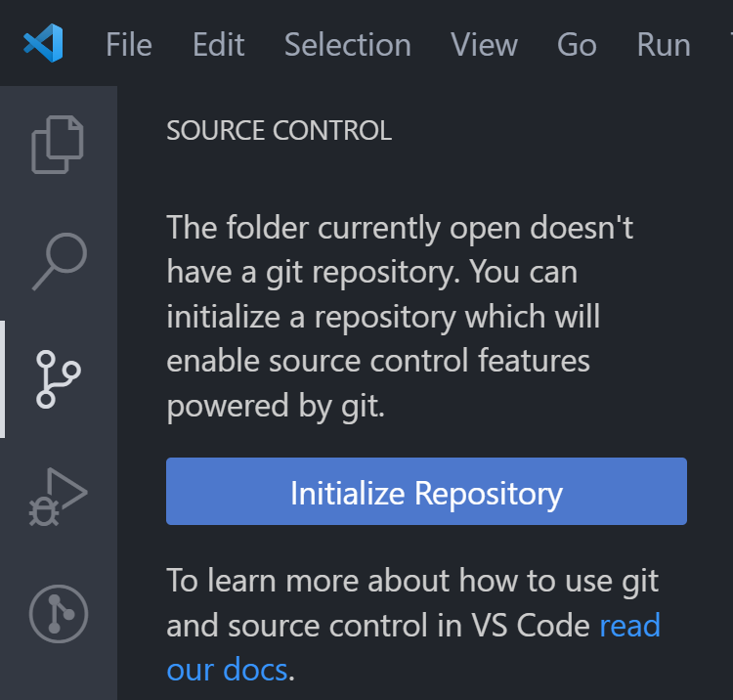Open the View menu
733x700 pixels.
click(x=484, y=45)
